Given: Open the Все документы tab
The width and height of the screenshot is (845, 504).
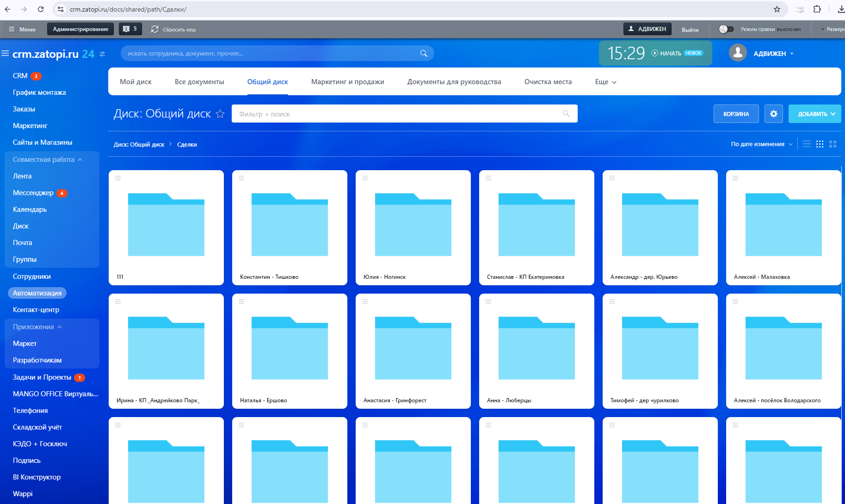Looking at the screenshot, I should coord(199,82).
